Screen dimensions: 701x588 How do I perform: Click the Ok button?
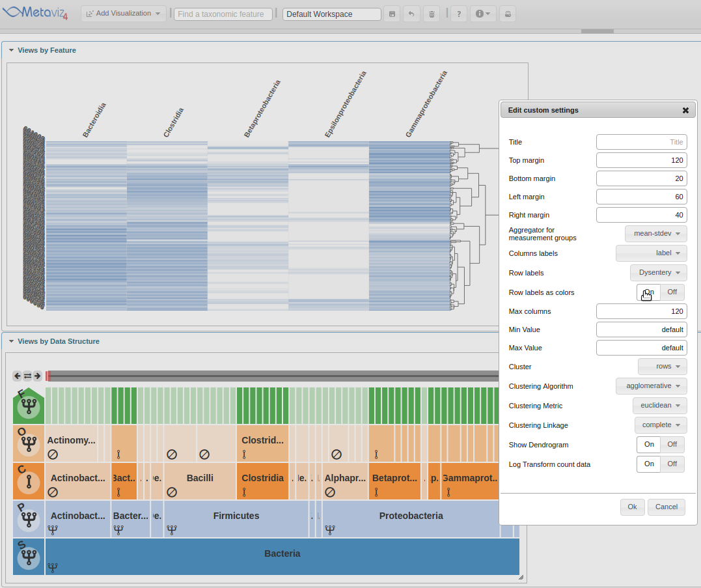(632, 507)
